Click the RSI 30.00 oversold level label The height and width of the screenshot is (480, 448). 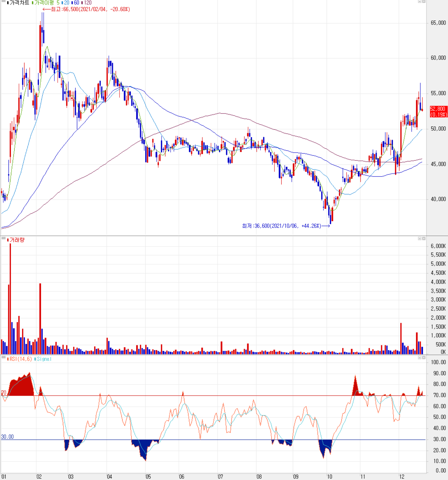click(x=7, y=437)
